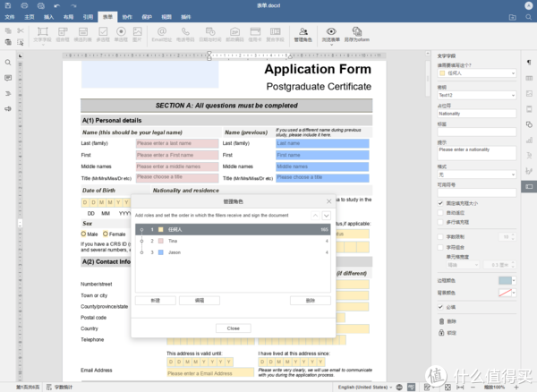Click the quick print icon

click(41, 5)
